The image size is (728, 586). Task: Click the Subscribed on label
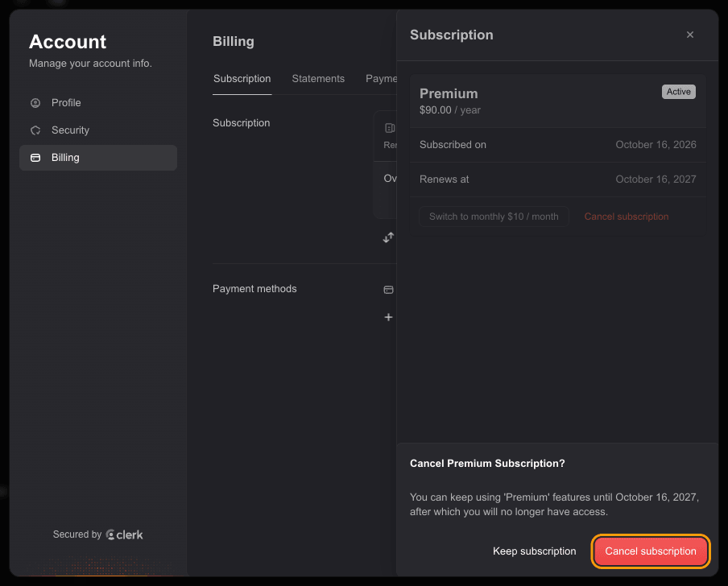point(453,145)
